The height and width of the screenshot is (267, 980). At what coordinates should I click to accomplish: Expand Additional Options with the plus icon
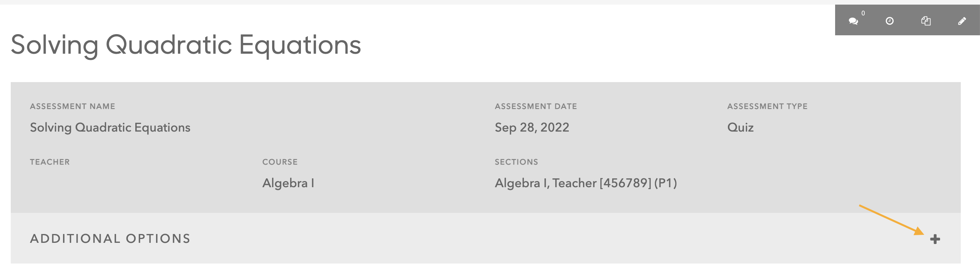click(x=935, y=239)
